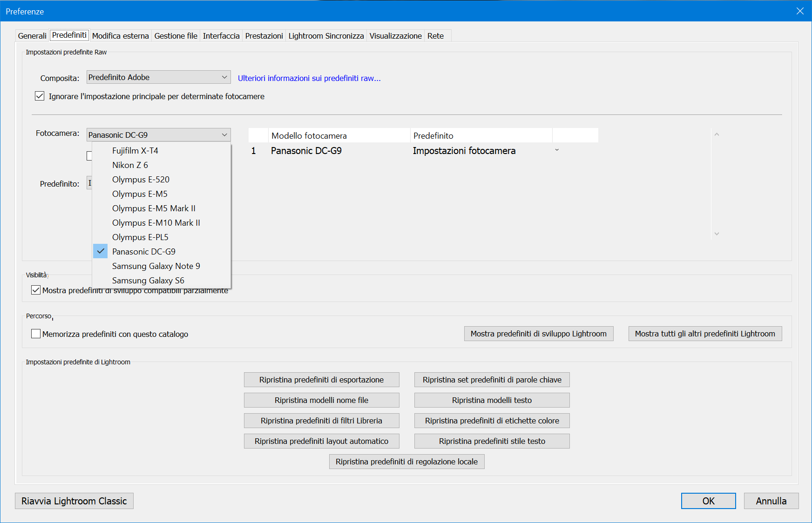Screen dimensions: 812x523
Task: Switch to Modifica esterna tab
Action: [x=121, y=36]
